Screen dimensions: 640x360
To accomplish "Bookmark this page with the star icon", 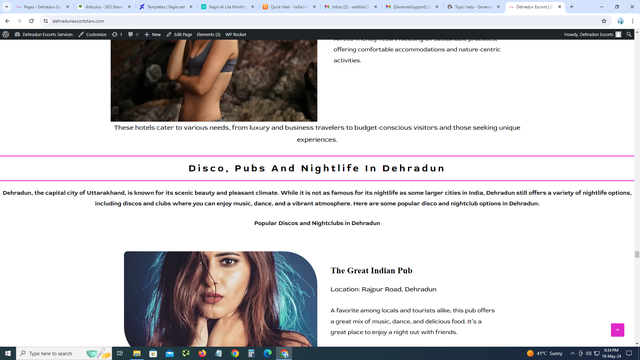I will 604,21.
